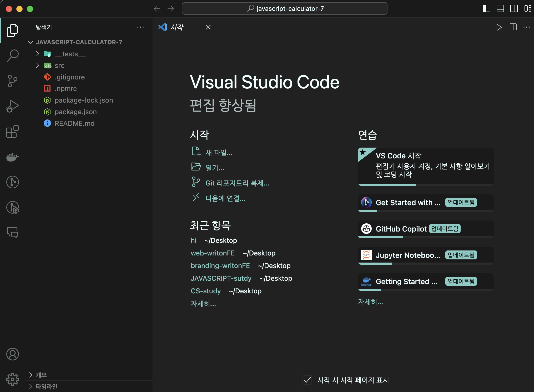
Task: Open recent project branding-writonFE
Action: (220, 266)
